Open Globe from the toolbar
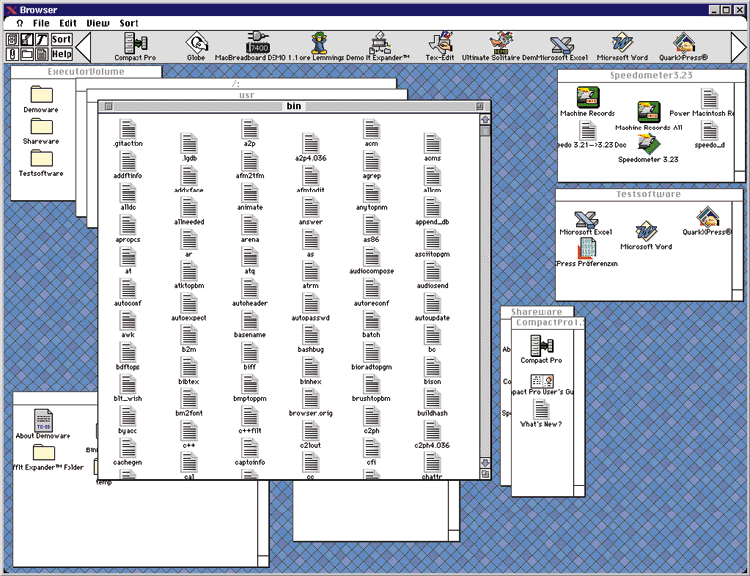The height and width of the screenshot is (576, 750). (x=196, y=46)
